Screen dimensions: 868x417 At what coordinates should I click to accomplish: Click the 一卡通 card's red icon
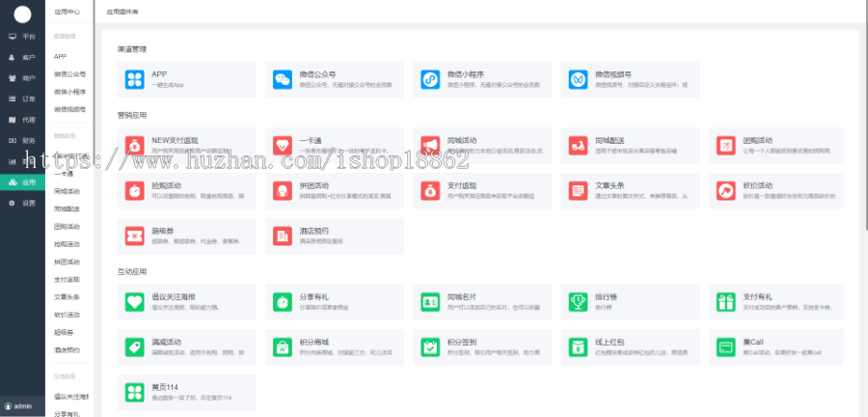click(x=283, y=146)
